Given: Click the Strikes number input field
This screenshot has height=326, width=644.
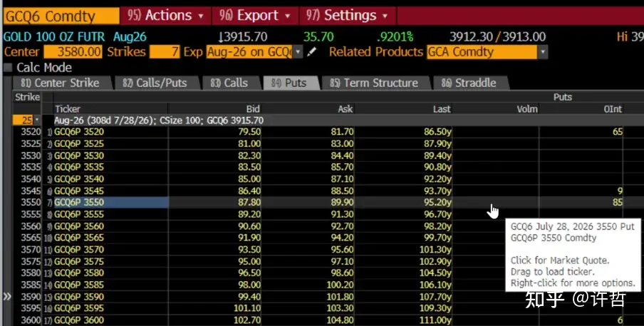Looking at the screenshot, I should [x=165, y=52].
